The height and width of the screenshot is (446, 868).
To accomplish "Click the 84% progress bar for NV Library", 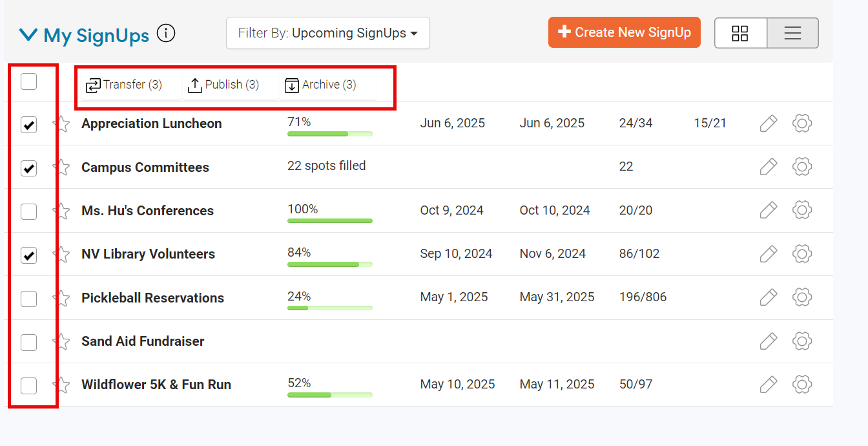I will pyautogui.click(x=329, y=264).
